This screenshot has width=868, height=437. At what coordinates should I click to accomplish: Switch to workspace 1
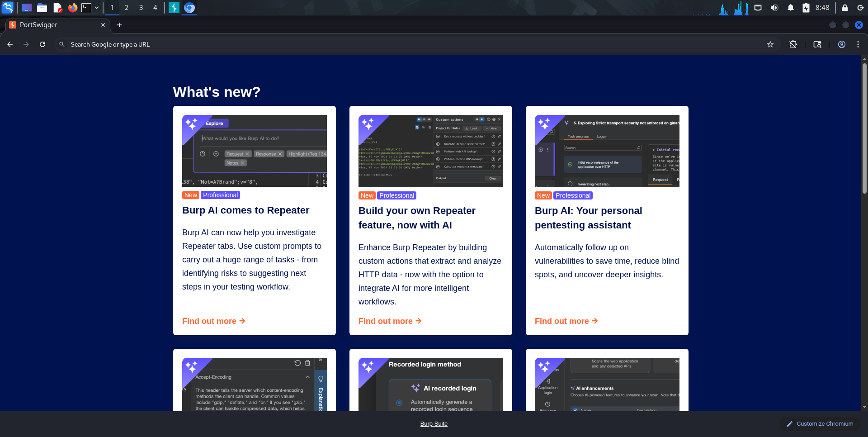(x=112, y=8)
